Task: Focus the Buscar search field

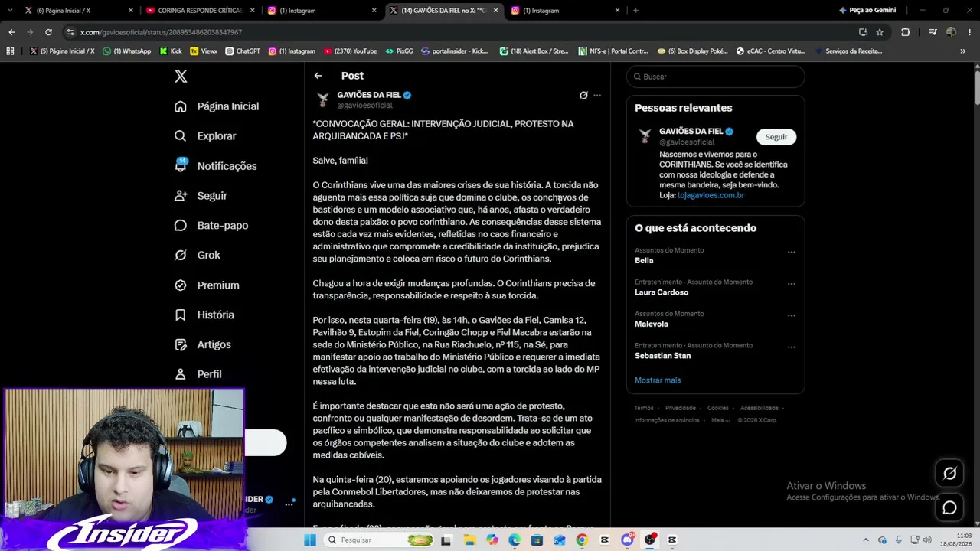Action: pyautogui.click(x=715, y=77)
